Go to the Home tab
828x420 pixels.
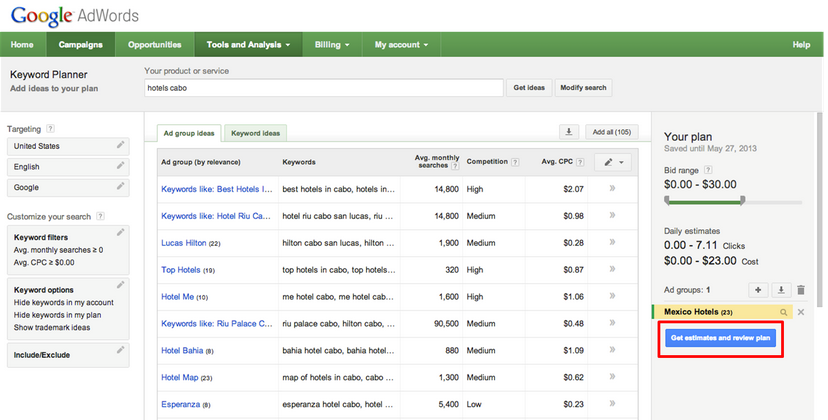[x=22, y=44]
